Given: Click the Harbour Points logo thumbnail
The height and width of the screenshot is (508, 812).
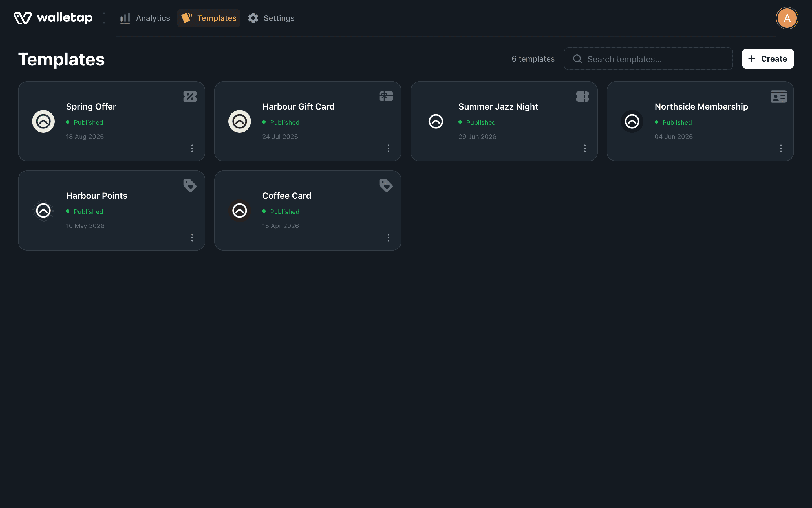Looking at the screenshot, I should pyautogui.click(x=43, y=211).
